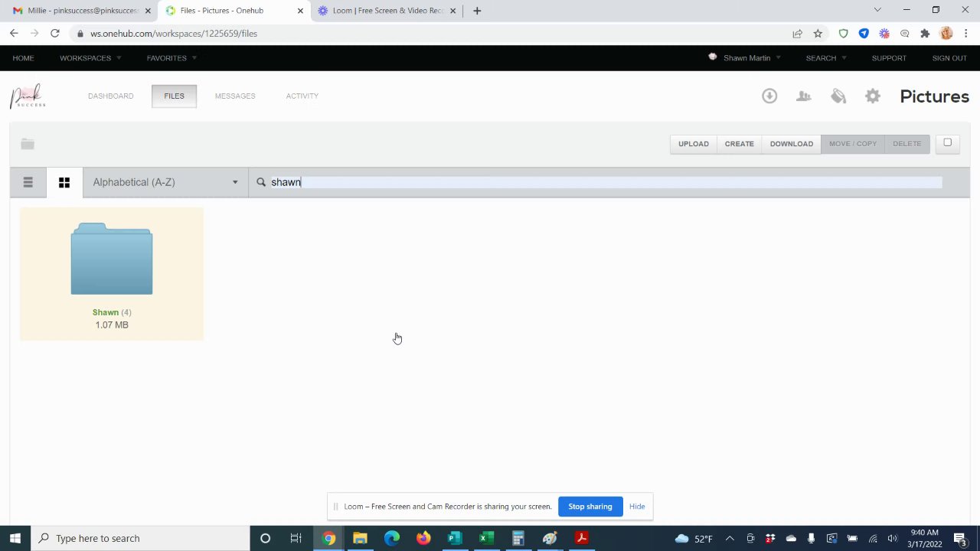This screenshot has height=551, width=980.
Task: Show hidden system tray icons
Action: click(730, 538)
